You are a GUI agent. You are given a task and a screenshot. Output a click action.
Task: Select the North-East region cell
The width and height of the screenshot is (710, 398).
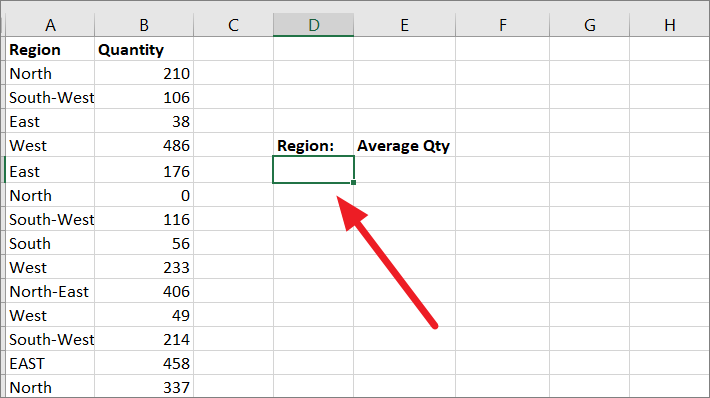click(x=50, y=291)
